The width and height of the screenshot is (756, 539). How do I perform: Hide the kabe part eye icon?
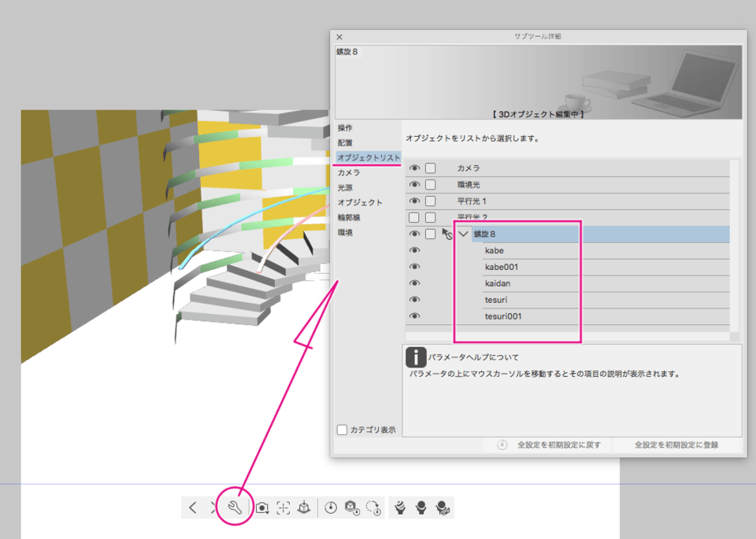tap(414, 250)
